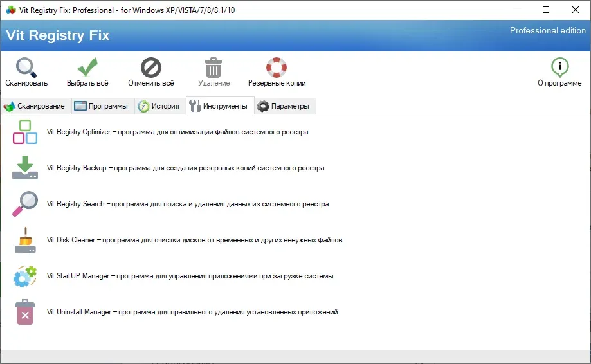Viewport: 591px width, 364px height.
Task: Maximize the Vit Registry Fix window
Action: 546,10
